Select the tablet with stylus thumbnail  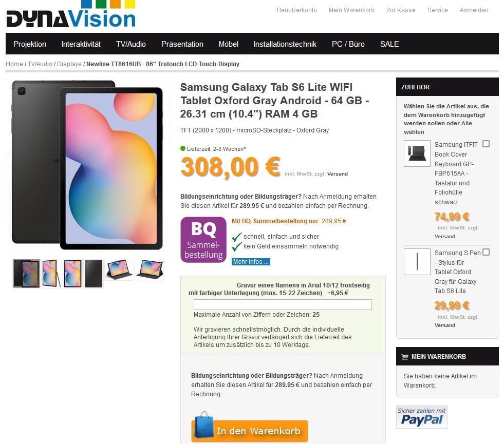(x=51, y=274)
